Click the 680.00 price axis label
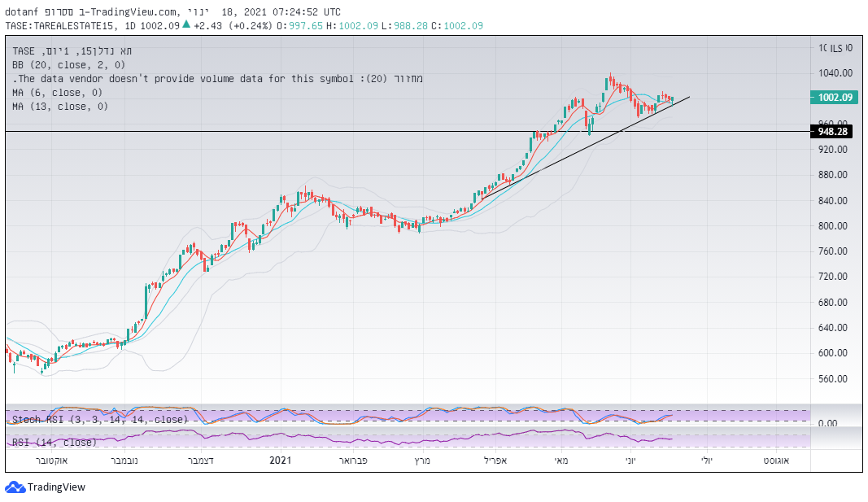 [x=832, y=302]
